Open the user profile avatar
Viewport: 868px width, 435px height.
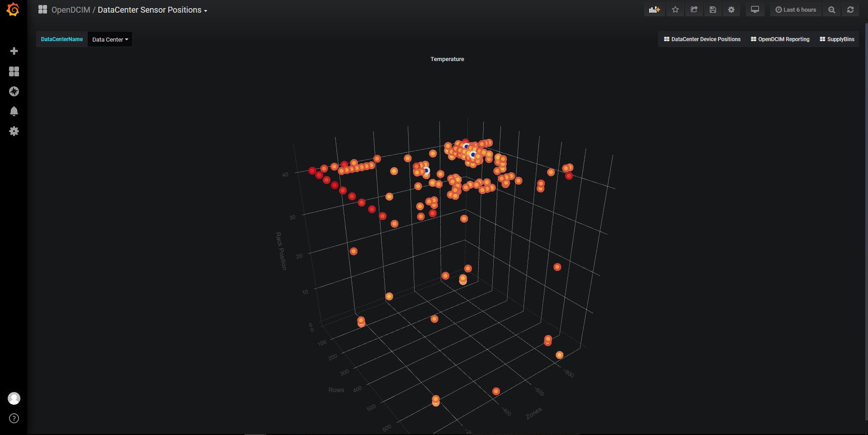[14, 398]
